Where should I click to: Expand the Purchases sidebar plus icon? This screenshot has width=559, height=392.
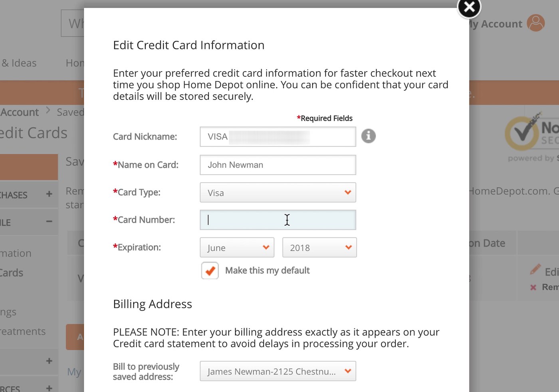tap(49, 194)
